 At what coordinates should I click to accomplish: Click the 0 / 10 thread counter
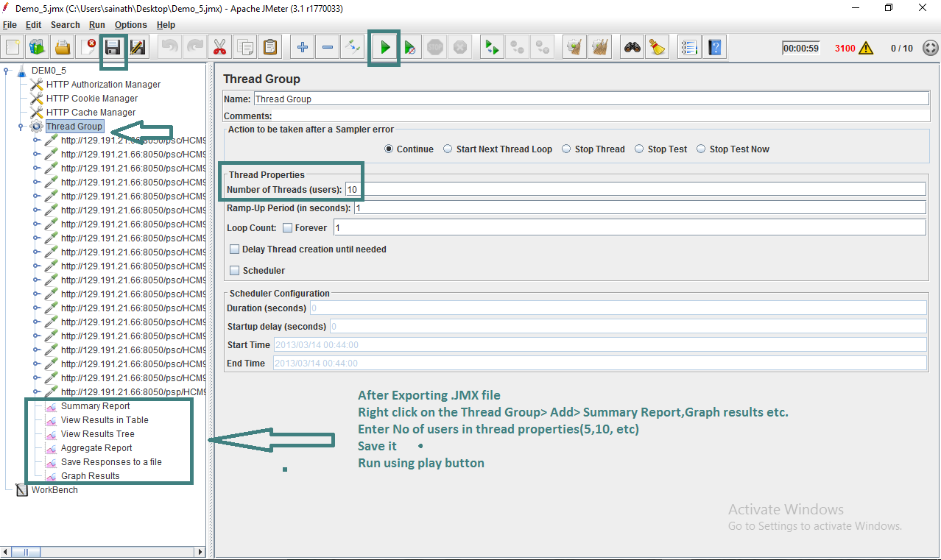[901, 49]
